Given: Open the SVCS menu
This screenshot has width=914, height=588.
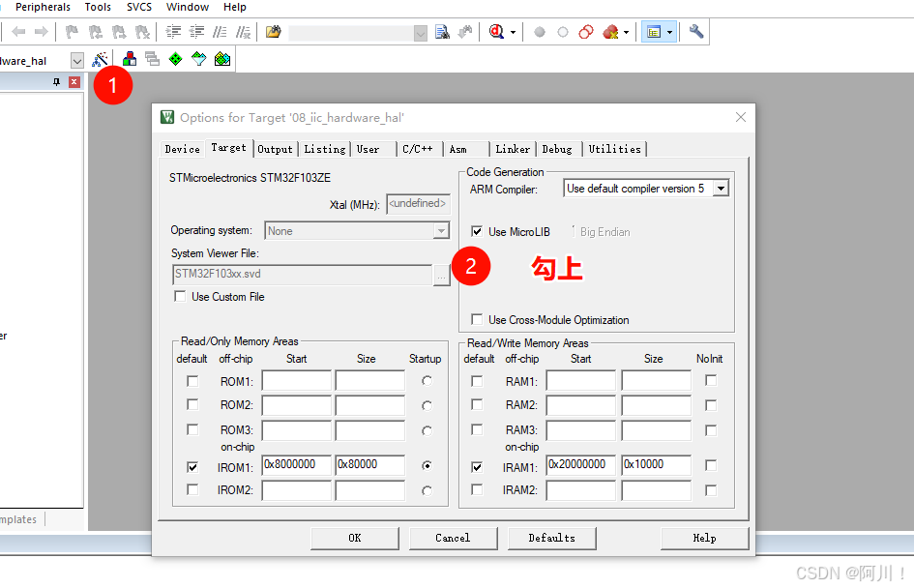Looking at the screenshot, I should [139, 7].
